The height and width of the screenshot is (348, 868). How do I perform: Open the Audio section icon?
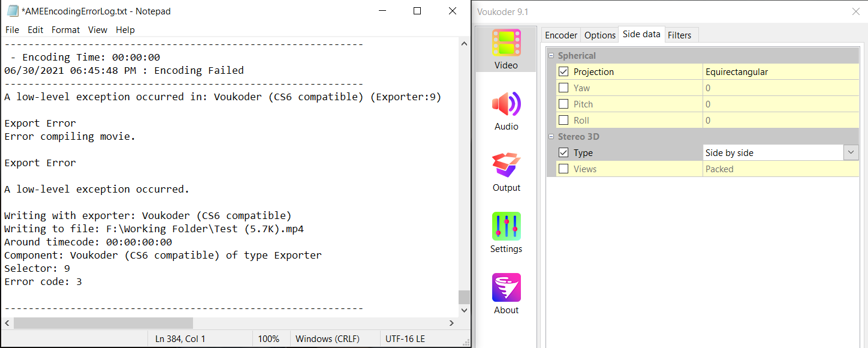[506, 104]
